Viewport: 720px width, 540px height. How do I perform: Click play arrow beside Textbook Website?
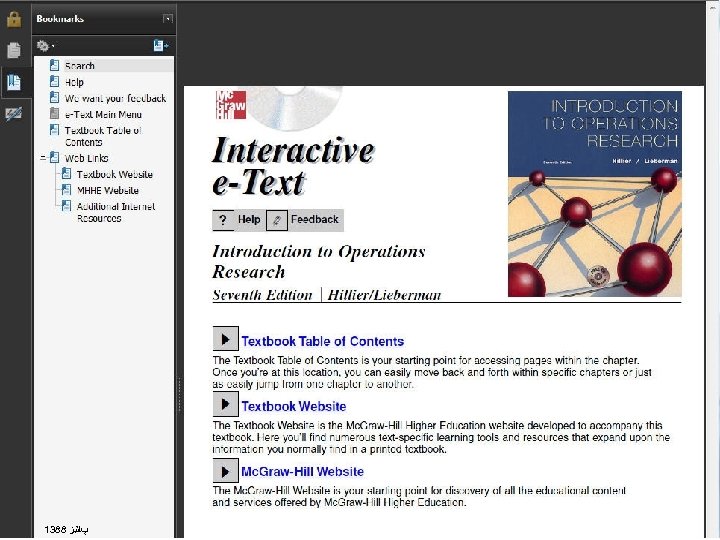[225, 404]
